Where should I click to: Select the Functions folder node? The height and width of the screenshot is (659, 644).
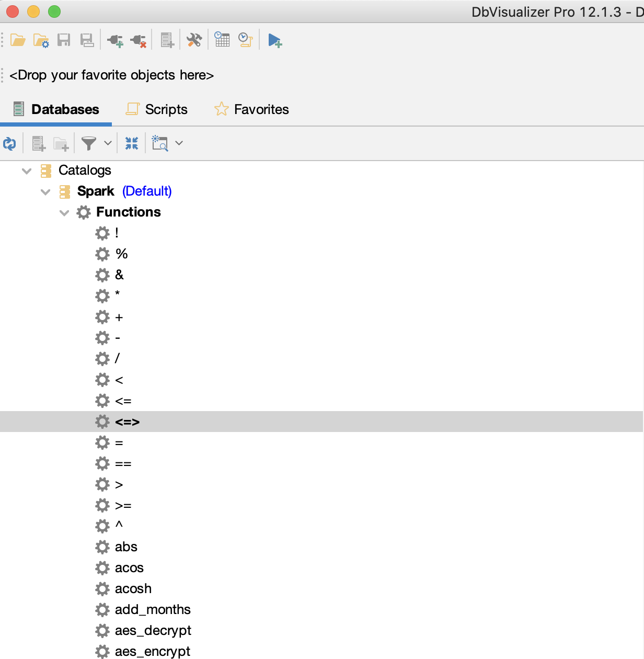point(129,212)
